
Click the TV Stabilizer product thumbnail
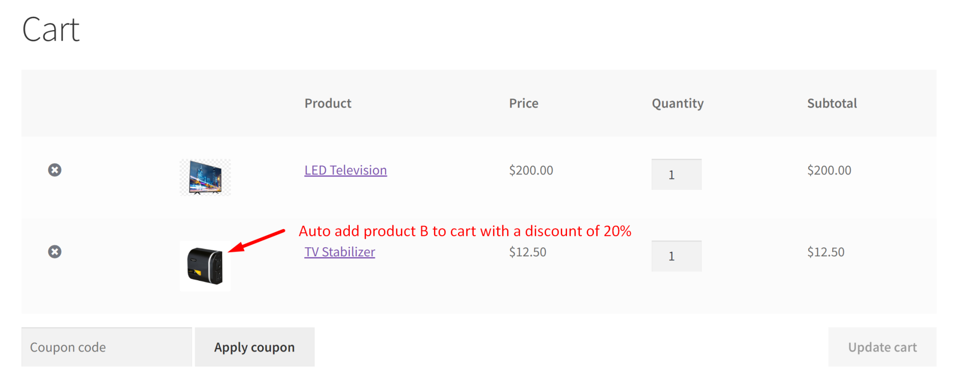click(205, 265)
